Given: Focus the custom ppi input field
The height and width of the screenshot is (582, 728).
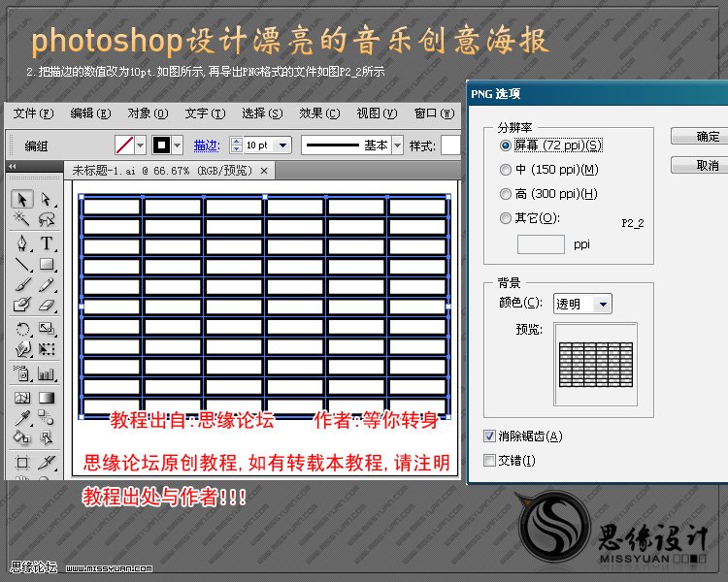Looking at the screenshot, I should pyautogui.click(x=541, y=244).
